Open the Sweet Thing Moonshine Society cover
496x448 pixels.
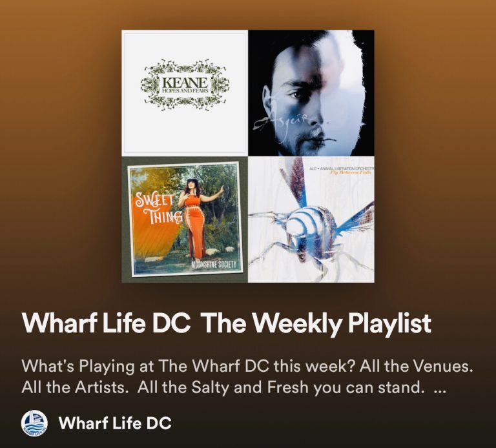[185, 219]
